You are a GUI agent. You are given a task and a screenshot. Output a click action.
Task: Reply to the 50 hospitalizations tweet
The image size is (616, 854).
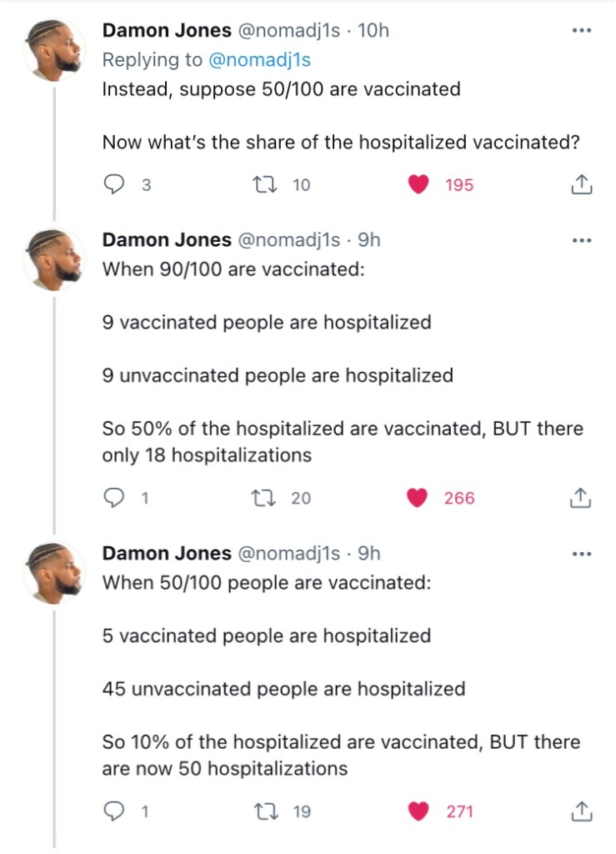[x=113, y=811]
